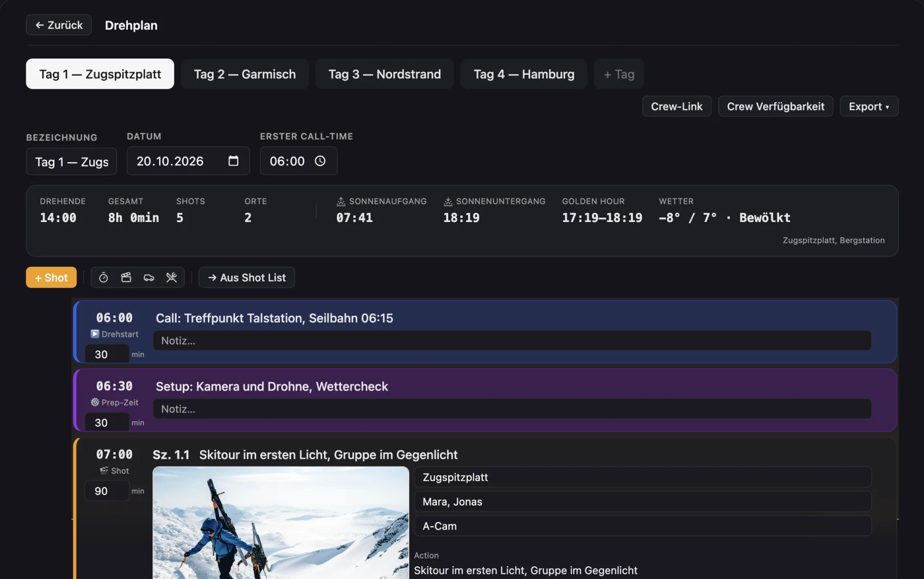Click the Gesamt value 8h 0min

tap(133, 218)
